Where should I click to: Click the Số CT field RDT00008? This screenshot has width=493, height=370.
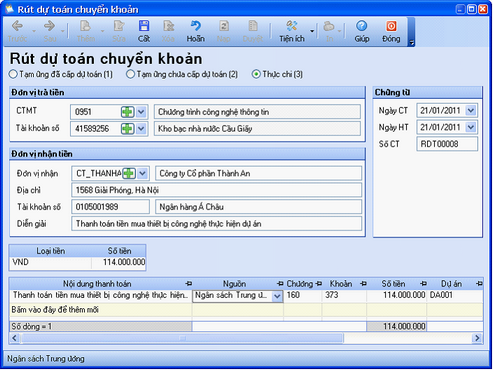pos(447,144)
